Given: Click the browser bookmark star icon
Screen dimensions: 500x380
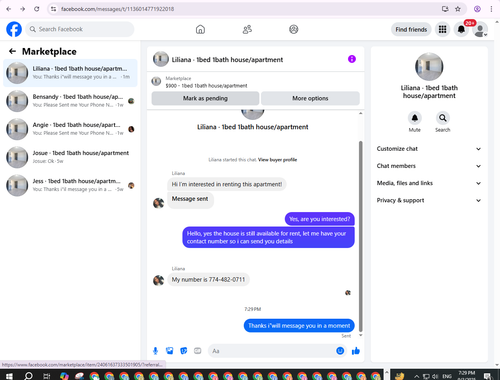Looking at the screenshot, I should pos(458,9).
